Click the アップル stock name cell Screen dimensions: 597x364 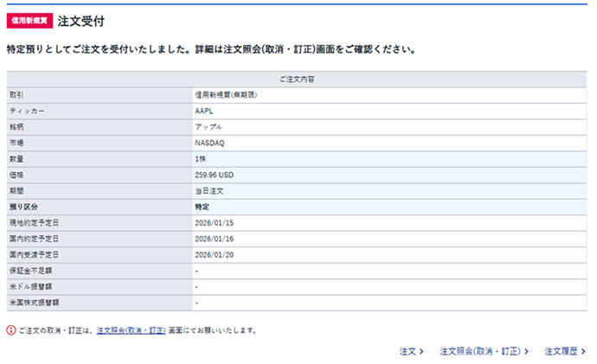[208, 126]
